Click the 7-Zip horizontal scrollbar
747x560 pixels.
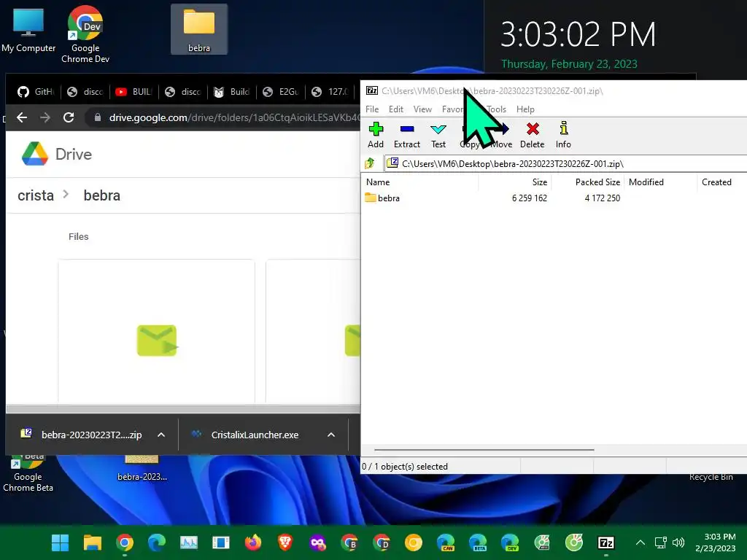pos(484,449)
